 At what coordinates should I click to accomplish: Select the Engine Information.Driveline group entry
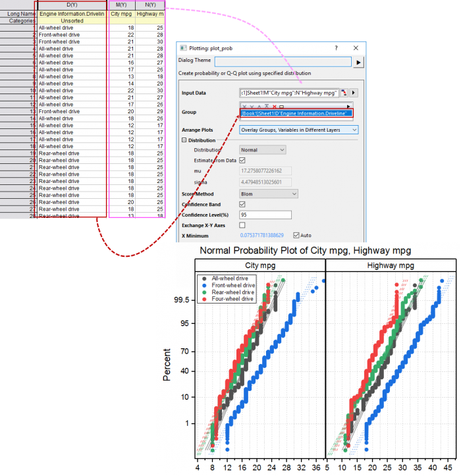coord(296,114)
